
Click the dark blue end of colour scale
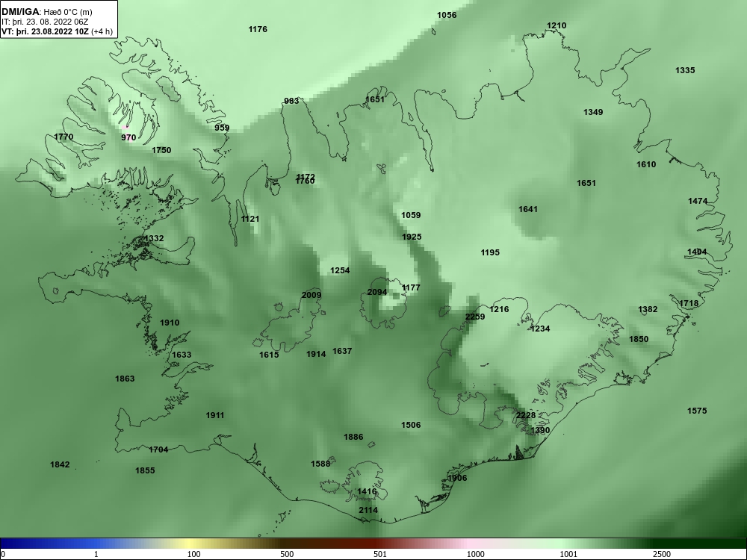tap(19, 544)
